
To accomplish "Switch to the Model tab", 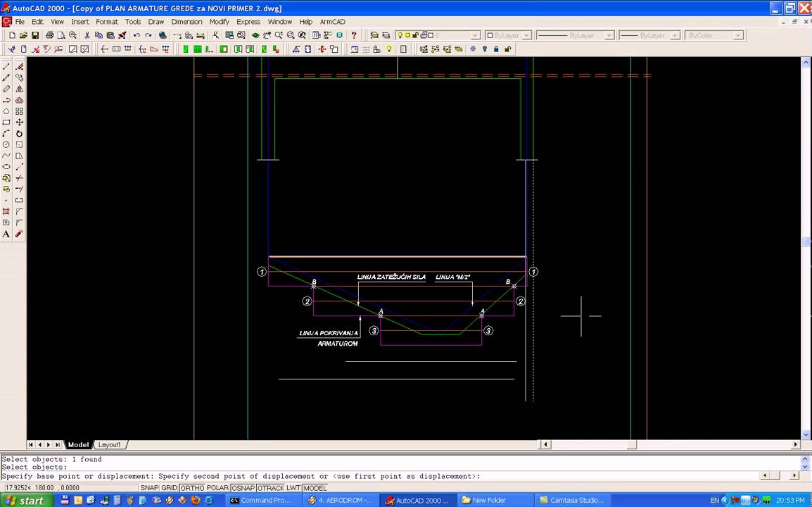I will 78,445.
